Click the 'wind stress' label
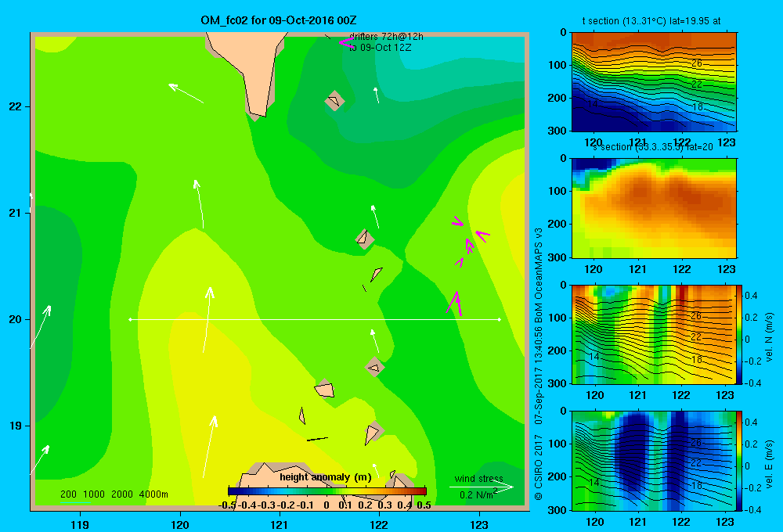This screenshot has height=532, width=783. (x=478, y=479)
